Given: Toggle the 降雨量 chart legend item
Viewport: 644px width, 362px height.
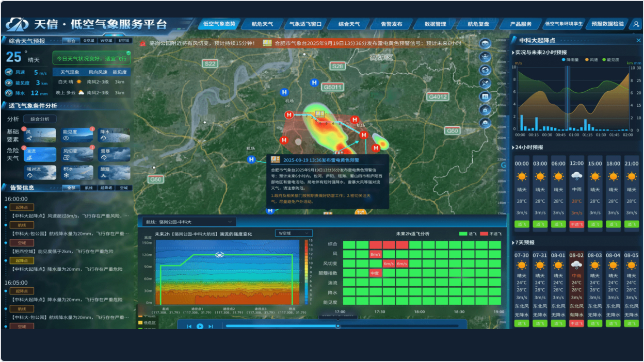Looking at the screenshot, I should coord(572,60).
